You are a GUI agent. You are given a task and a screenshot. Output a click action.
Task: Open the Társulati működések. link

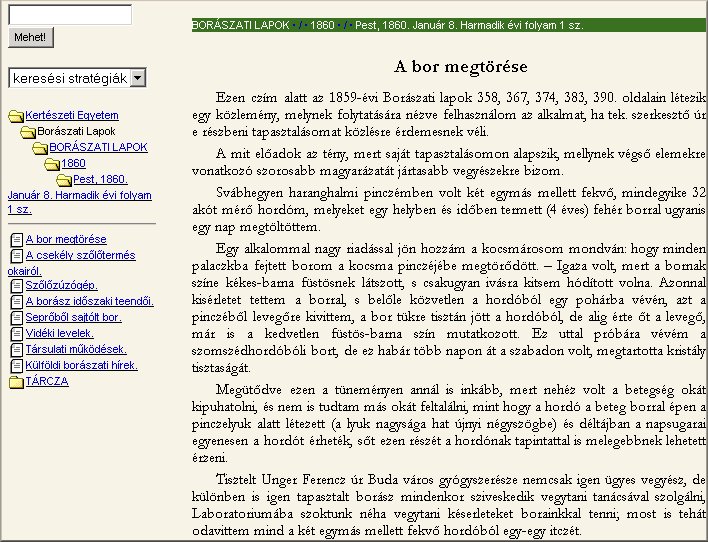click(76, 349)
